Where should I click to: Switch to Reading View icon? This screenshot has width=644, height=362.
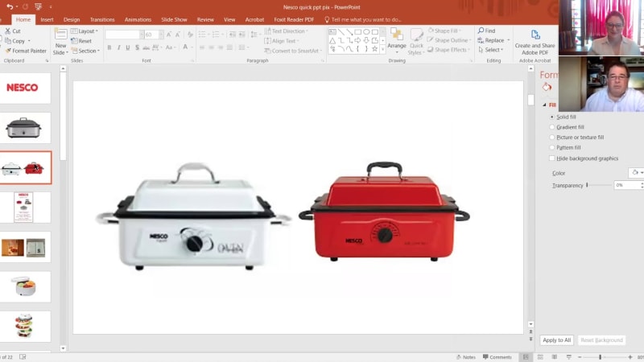coord(555,357)
